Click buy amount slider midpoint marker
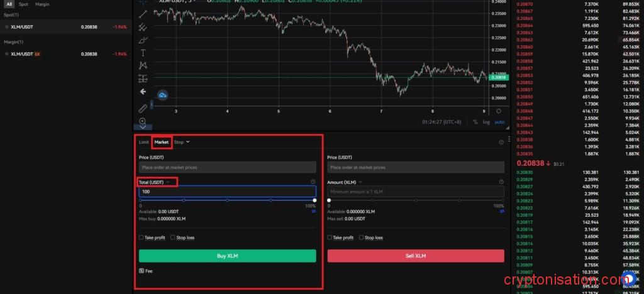644x294 pixels. [228, 200]
